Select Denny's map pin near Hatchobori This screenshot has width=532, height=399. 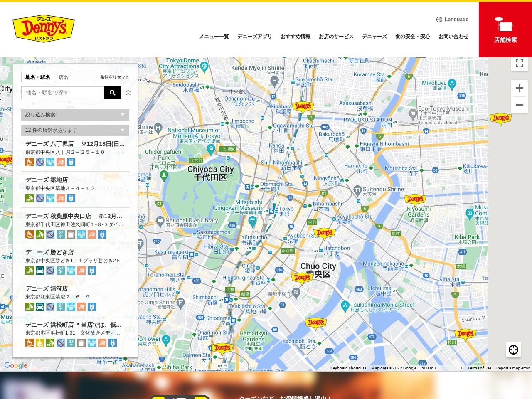pyautogui.click(x=325, y=234)
